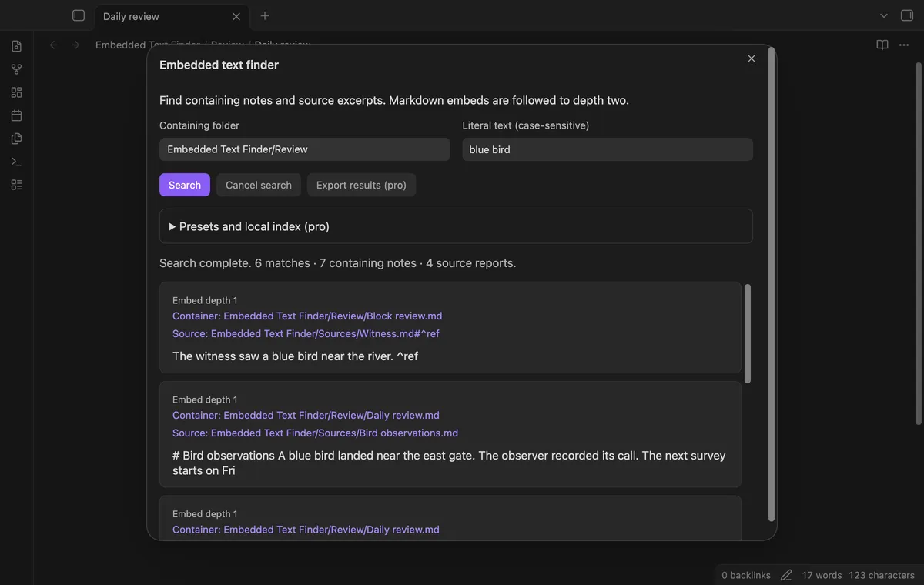Viewport: 924px width, 585px height.
Task: Navigate forward with right arrow
Action: coord(75,45)
